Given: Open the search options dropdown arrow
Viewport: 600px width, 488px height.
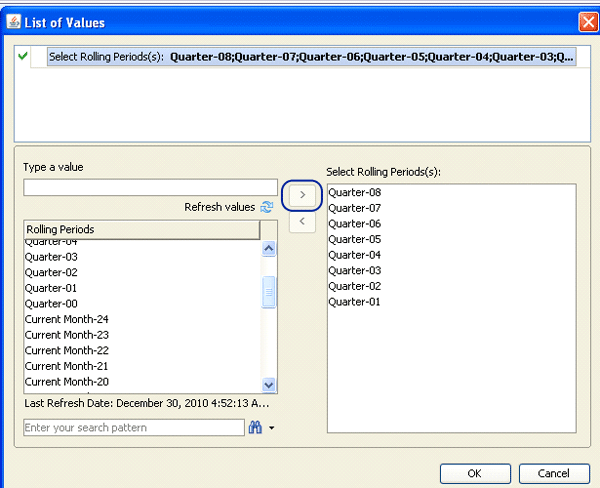Looking at the screenshot, I should pyautogui.click(x=270, y=428).
